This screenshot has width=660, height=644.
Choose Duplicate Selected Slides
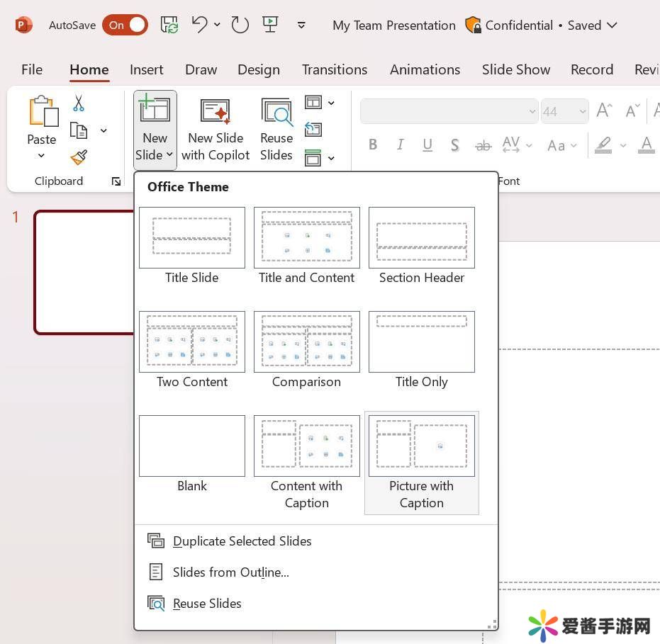click(242, 541)
